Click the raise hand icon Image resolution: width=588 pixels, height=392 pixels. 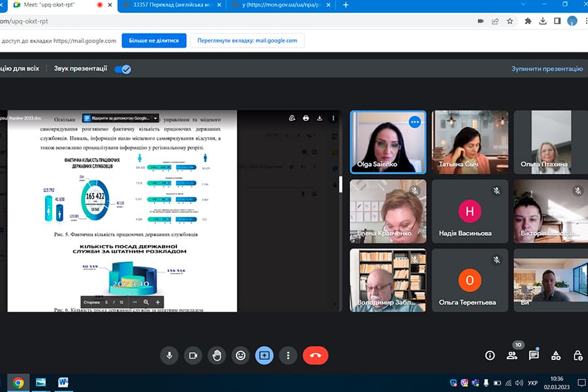[217, 355]
